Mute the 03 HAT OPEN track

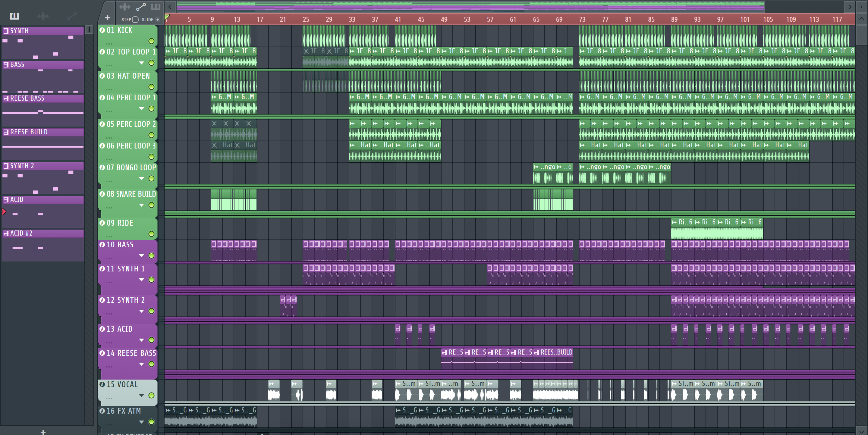[151, 87]
